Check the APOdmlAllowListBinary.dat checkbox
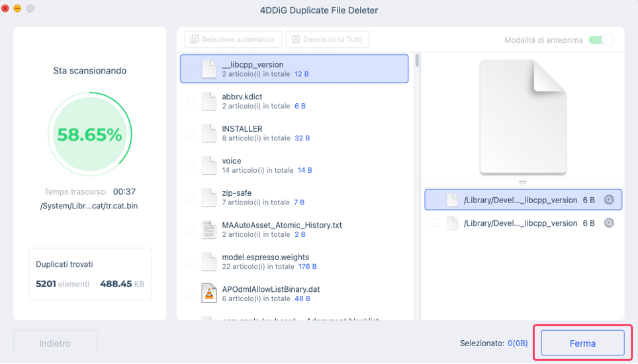Image resolution: width=638 pixels, height=364 pixels. (x=191, y=294)
